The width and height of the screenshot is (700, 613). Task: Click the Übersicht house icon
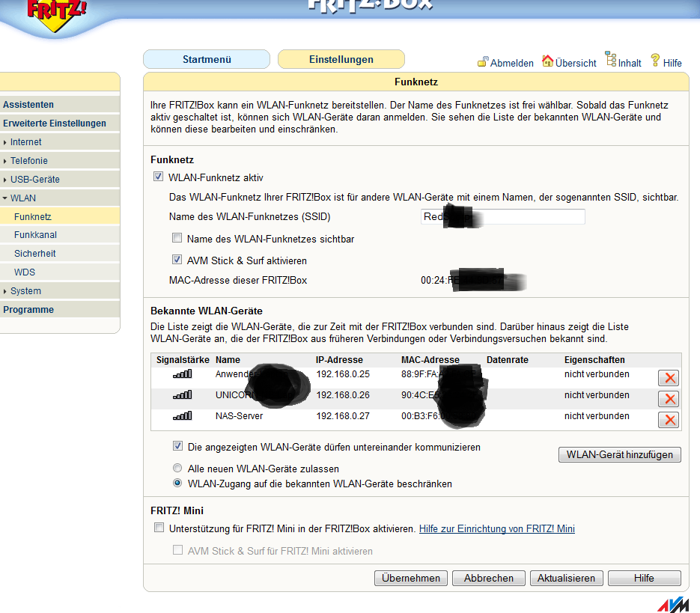tap(547, 61)
